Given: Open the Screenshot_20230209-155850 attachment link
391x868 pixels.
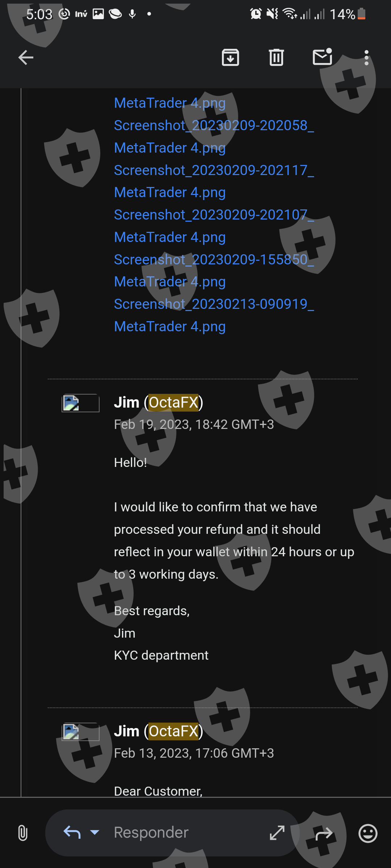Looking at the screenshot, I should (x=214, y=271).
